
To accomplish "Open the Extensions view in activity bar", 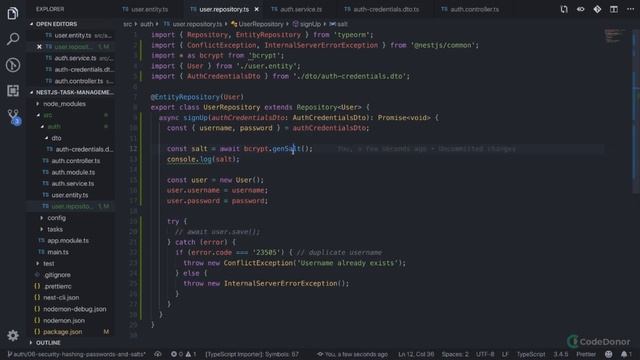I will click(x=13, y=91).
